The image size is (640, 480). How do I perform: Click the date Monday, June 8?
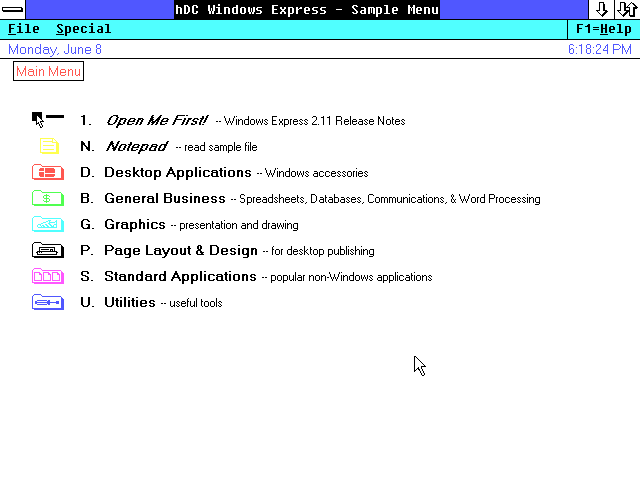55,49
